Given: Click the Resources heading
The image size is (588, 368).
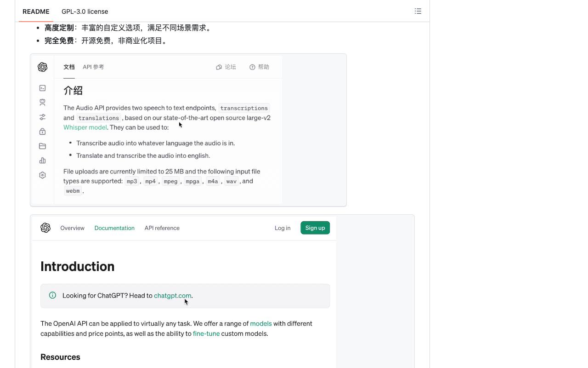Looking at the screenshot, I should click(60, 357).
